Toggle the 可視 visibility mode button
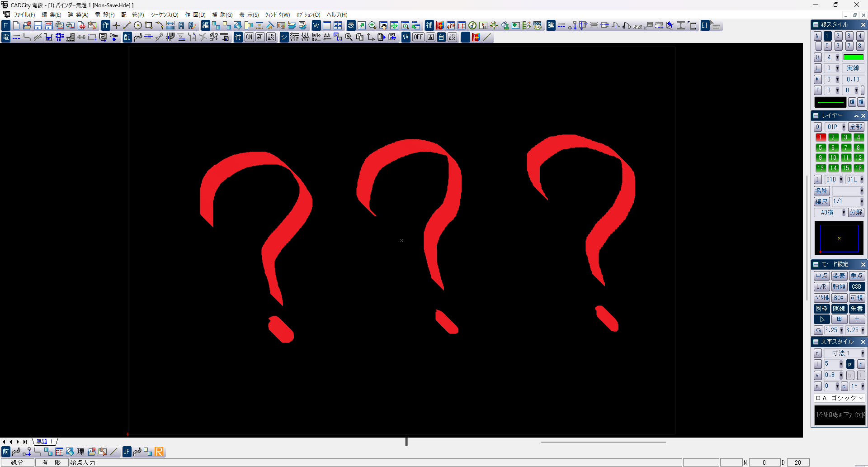This screenshot has width=868, height=467. (857, 298)
